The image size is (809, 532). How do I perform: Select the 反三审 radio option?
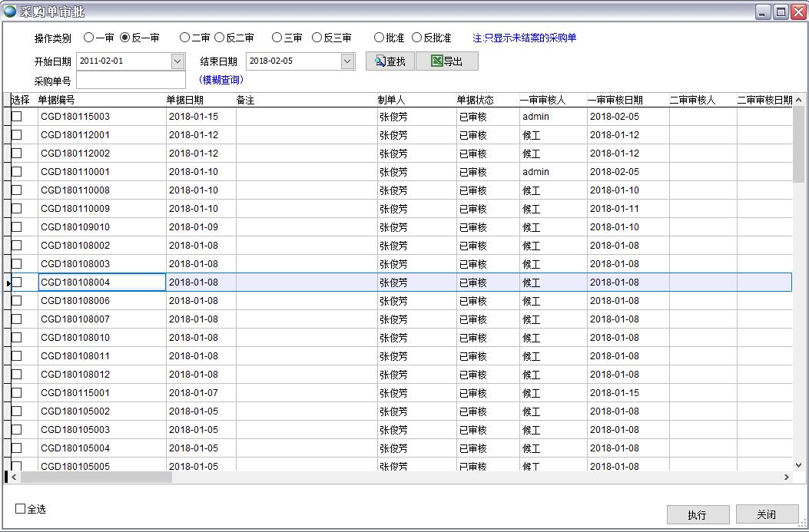click(317, 38)
